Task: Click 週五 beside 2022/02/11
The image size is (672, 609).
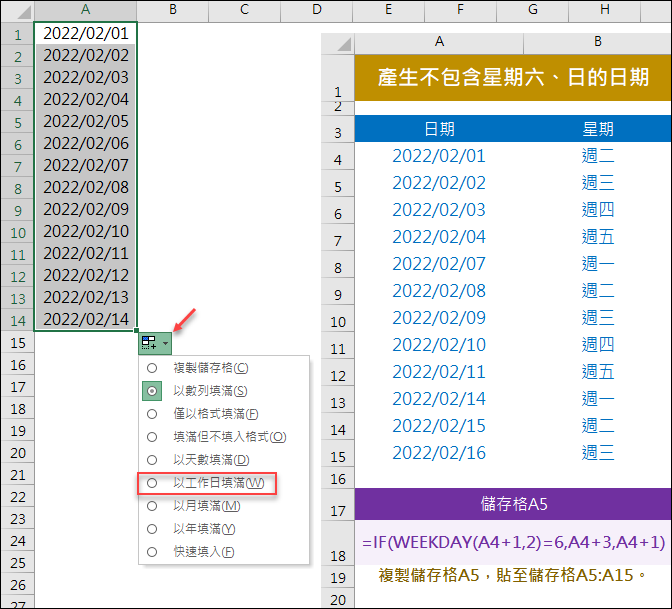Action: [x=597, y=372]
